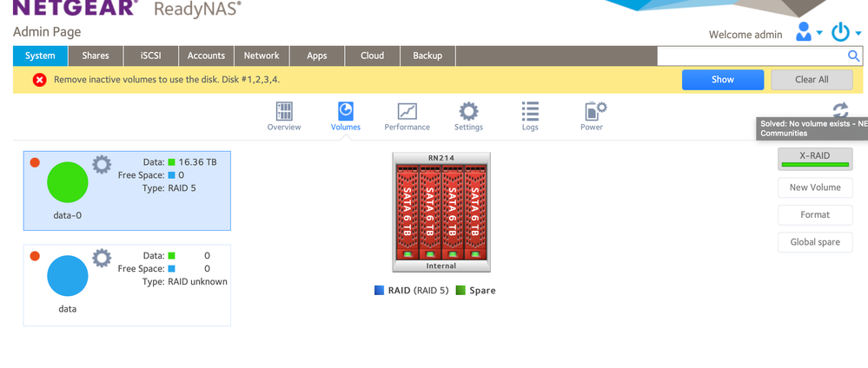Select the second SATA 6 TB disk
The image size is (868, 368).
(430, 212)
